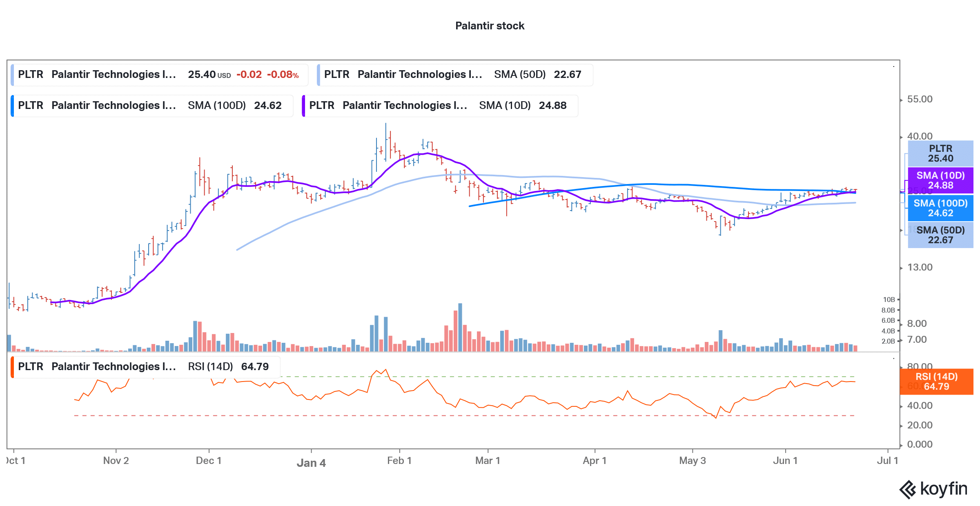Click the blue SMA (100D) 24.62 axis tag
Screen dimensions: 980x506
(x=940, y=208)
